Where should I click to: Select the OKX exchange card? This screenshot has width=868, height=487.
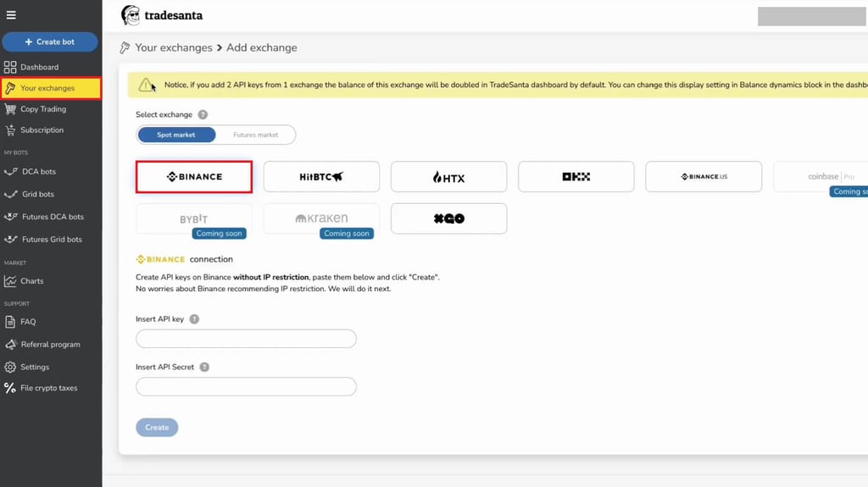point(576,177)
